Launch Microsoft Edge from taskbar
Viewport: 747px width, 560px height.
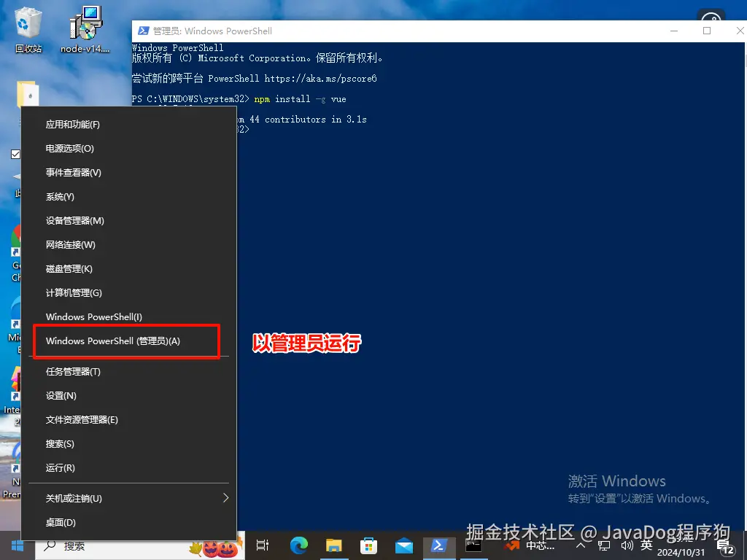(298, 545)
